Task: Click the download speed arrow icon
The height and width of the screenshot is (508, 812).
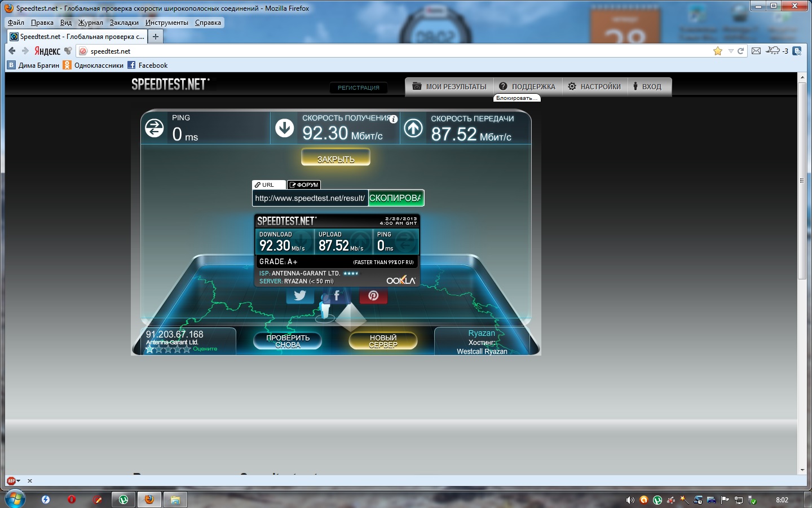Action: pos(285,128)
